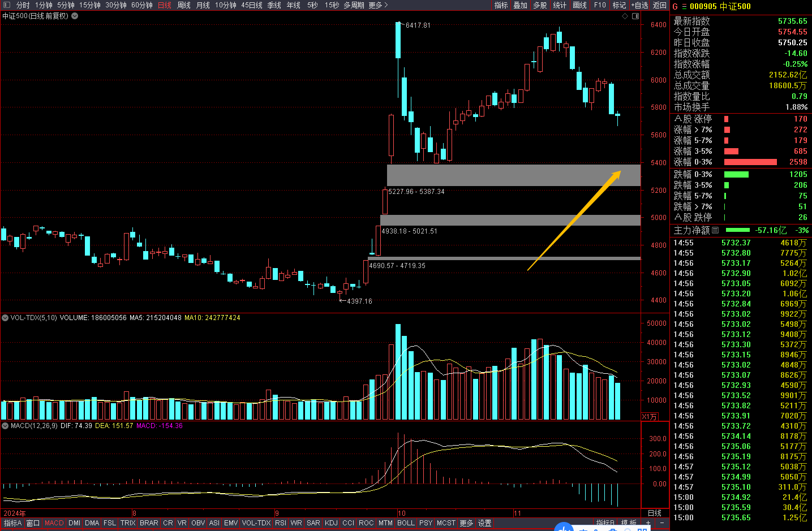Image resolution: width=812 pixels, height=531 pixels.
Task: Select the MACD indicator tab
Action: point(54,523)
